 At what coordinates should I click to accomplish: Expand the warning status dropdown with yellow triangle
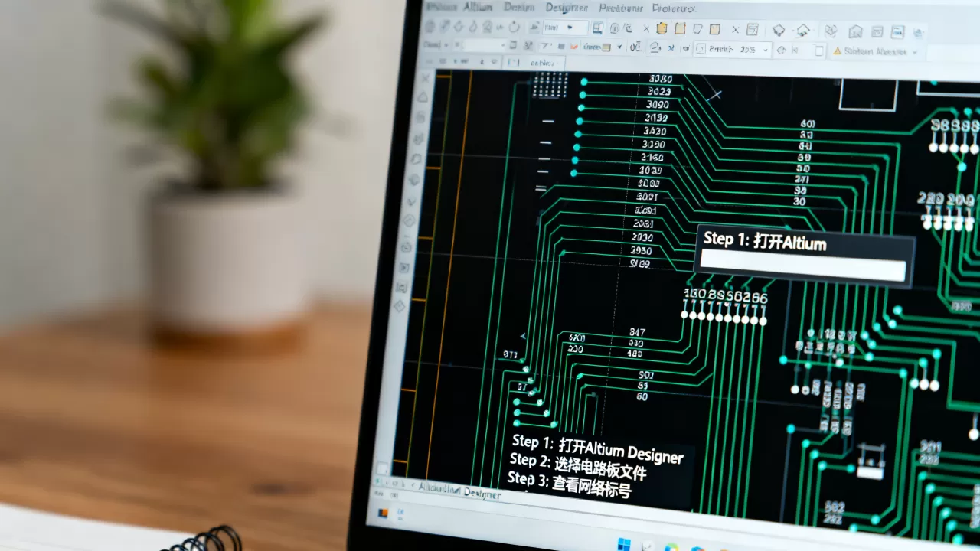[875, 51]
